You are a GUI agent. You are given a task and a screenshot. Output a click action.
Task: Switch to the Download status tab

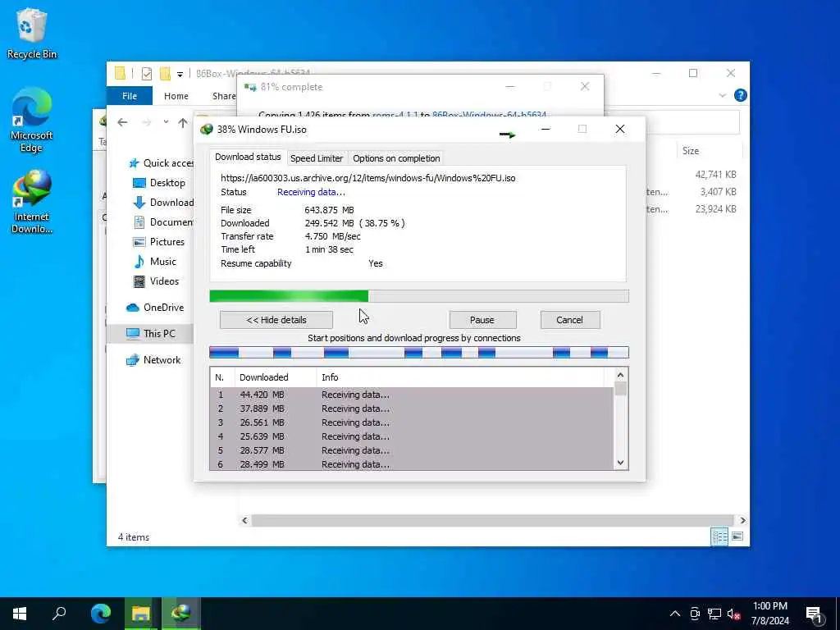(x=248, y=157)
